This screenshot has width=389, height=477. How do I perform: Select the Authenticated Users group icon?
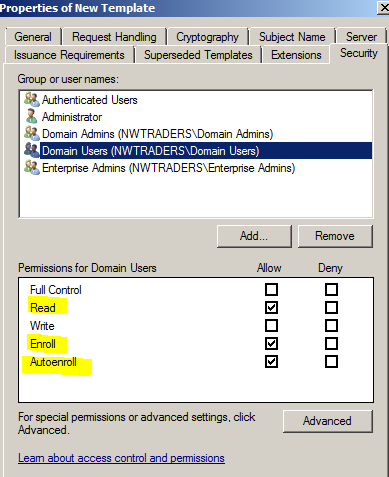pyautogui.click(x=32, y=100)
